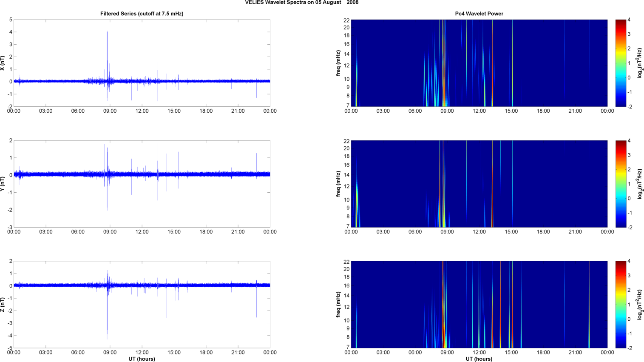Select UT (hours) label under Z series plot

coord(142,359)
